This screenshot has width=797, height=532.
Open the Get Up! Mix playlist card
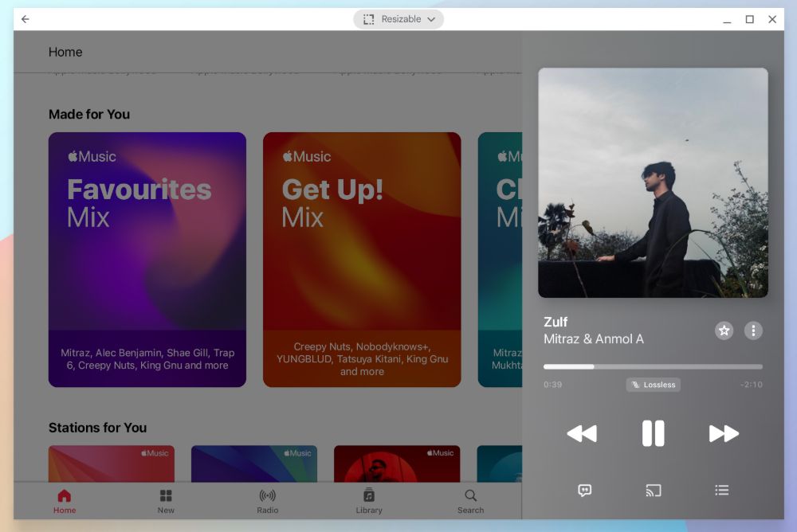[x=362, y=260]
